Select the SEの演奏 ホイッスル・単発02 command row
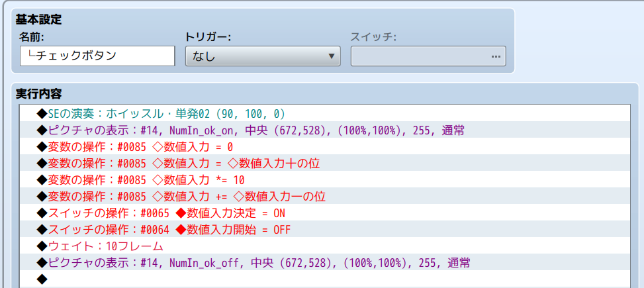Viewport: 644px width, 288px height. point(325,113)
